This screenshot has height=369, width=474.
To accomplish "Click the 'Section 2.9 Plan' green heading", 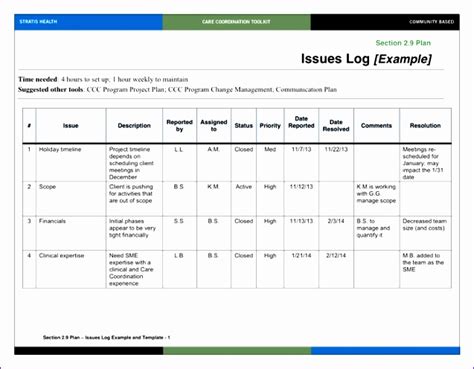I will click(403, 43).
